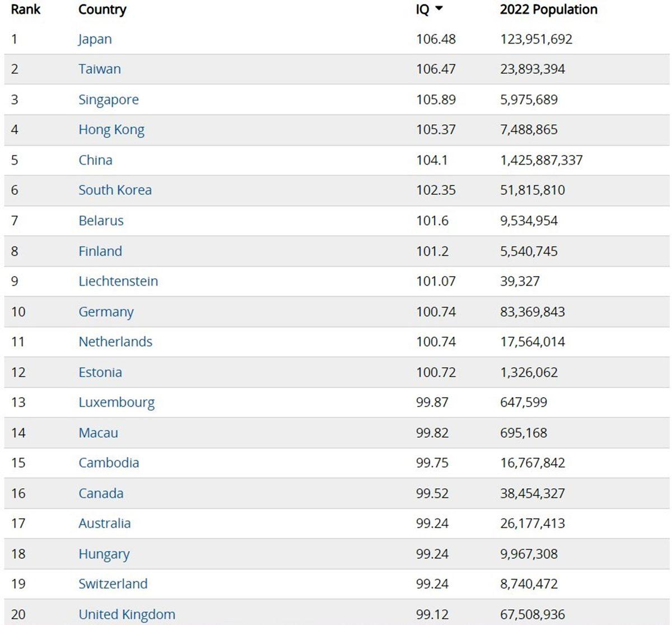Sort by the Country column header

tap(102, 10)
